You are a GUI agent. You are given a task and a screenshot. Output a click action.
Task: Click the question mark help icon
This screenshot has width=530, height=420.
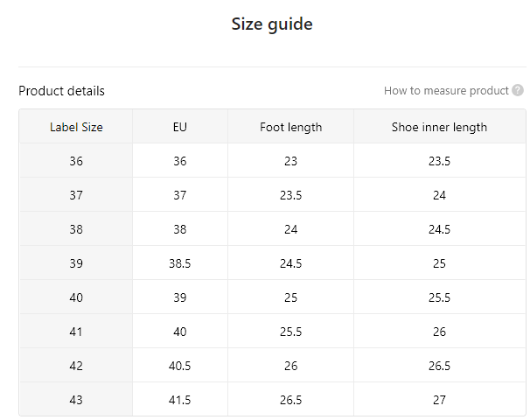pyautogui.click(x=518, y=91)
